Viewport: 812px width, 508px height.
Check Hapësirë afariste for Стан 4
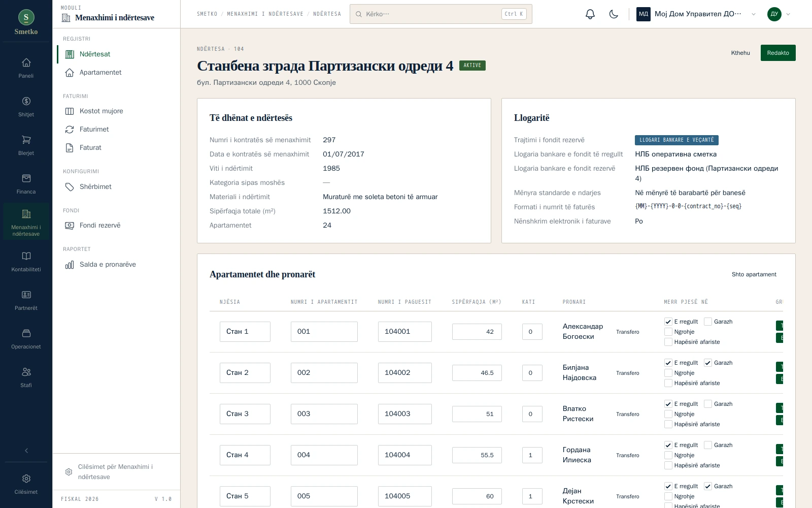(x=668, y=465)
